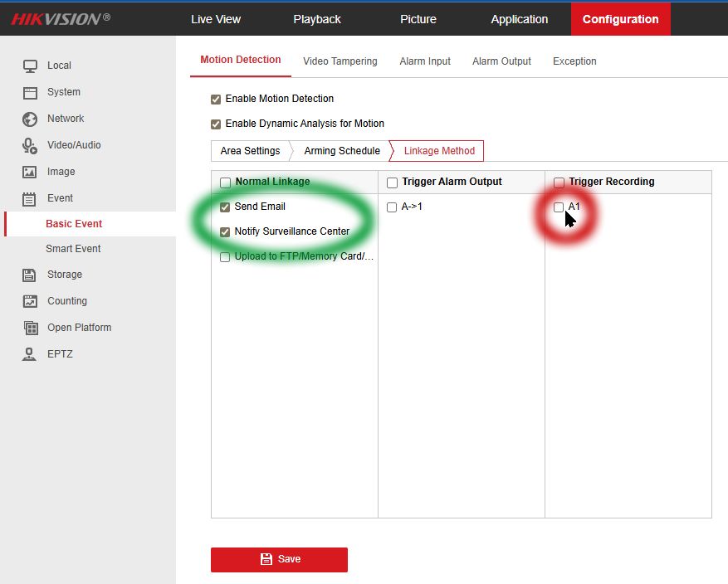The image size is (728, 584).
Task: Click the Network globe icon
Action: pyautogui.click(x=30, y=119)
